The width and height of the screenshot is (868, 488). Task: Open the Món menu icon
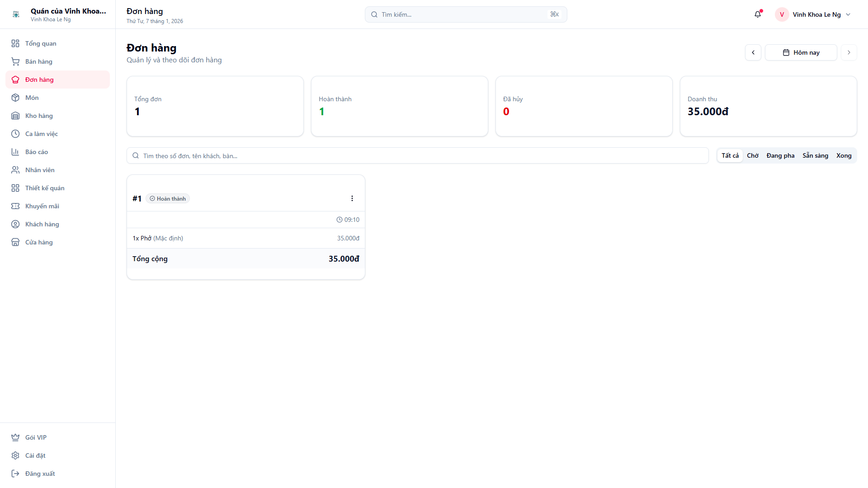[16, 98]
